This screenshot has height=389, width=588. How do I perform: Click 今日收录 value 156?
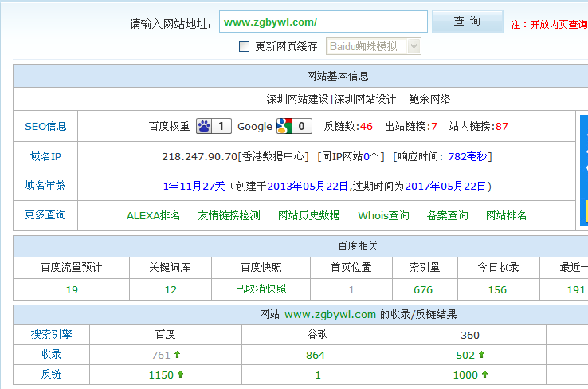point(497,290)
